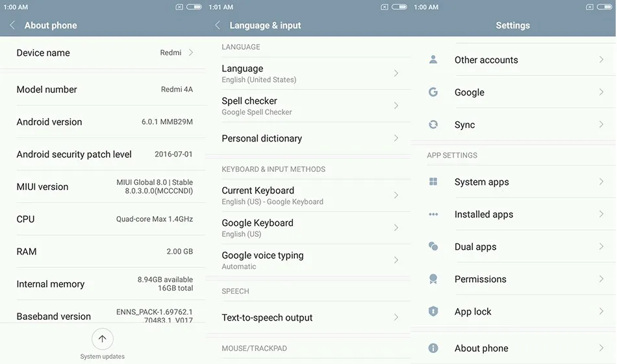Tap the System apps grid icon

tap(433, 182)
